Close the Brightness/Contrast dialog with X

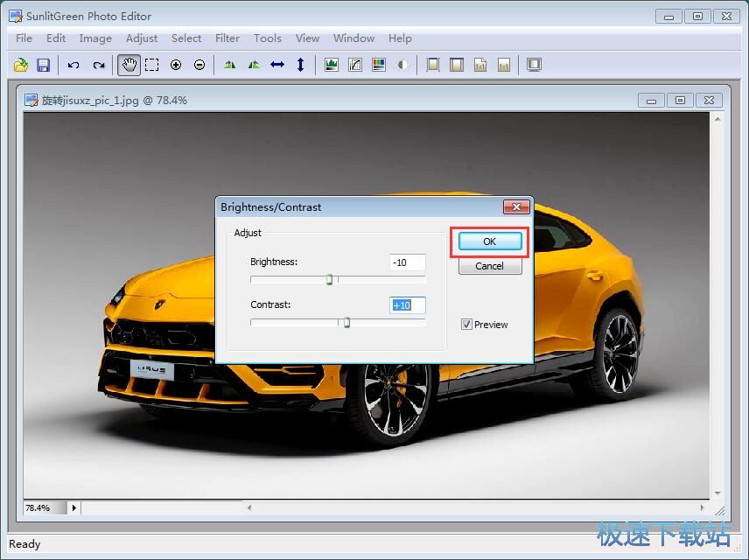click(516, 206)
